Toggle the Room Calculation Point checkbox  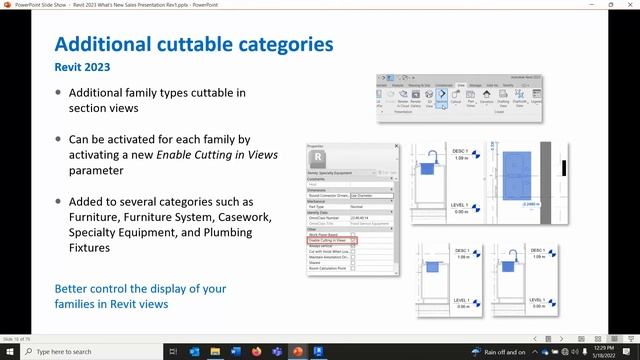[353, 268]
